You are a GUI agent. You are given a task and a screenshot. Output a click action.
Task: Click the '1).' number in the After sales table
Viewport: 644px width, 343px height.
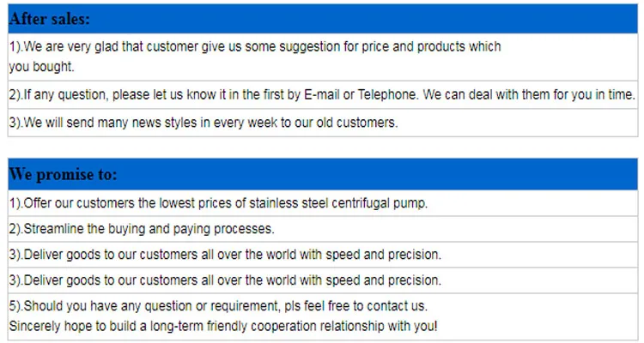coord(15,47)
